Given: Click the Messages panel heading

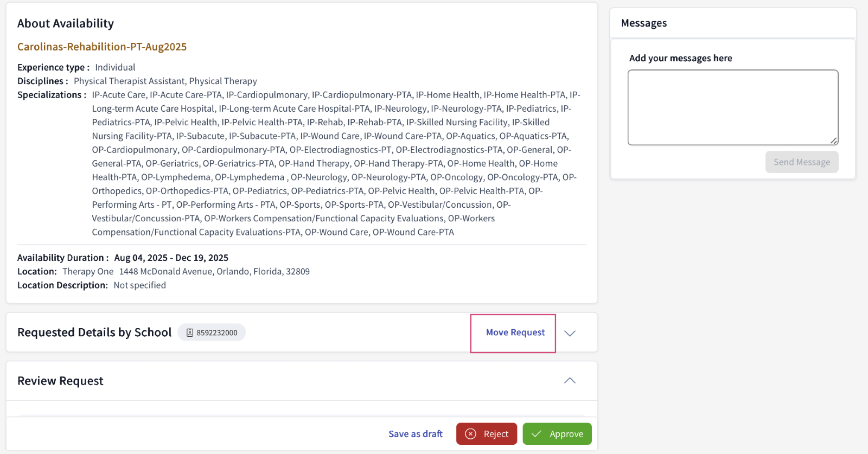Looking at the screenshot, I should pyautogui.click(x=644, y=23).
